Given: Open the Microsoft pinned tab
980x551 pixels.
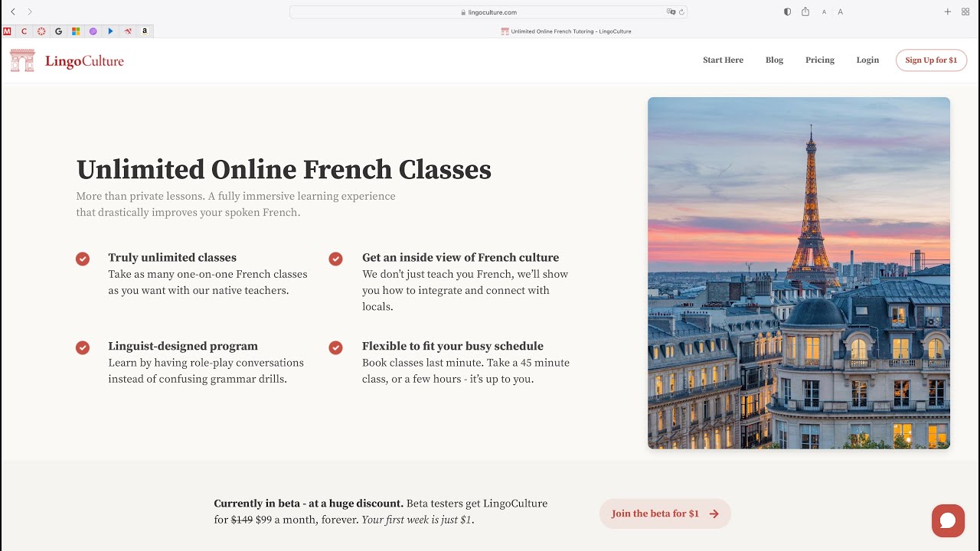Looking at the screenshot, I should [76, 31].
